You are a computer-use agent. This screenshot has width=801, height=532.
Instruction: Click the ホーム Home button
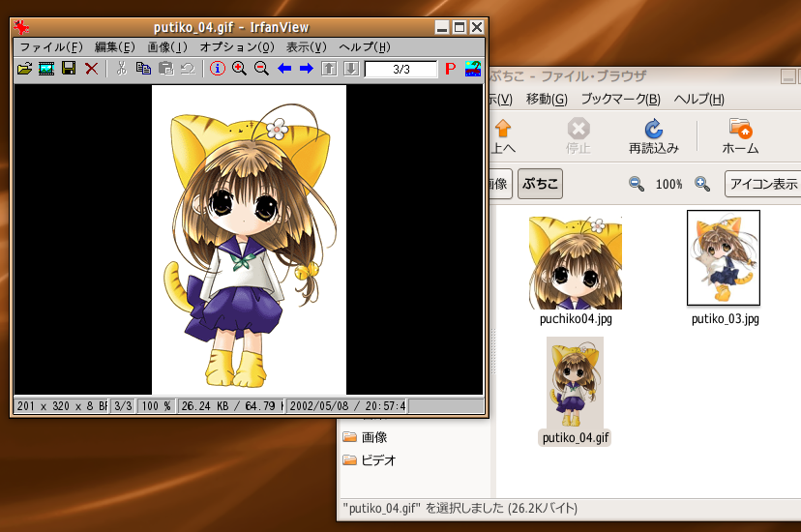740,136
